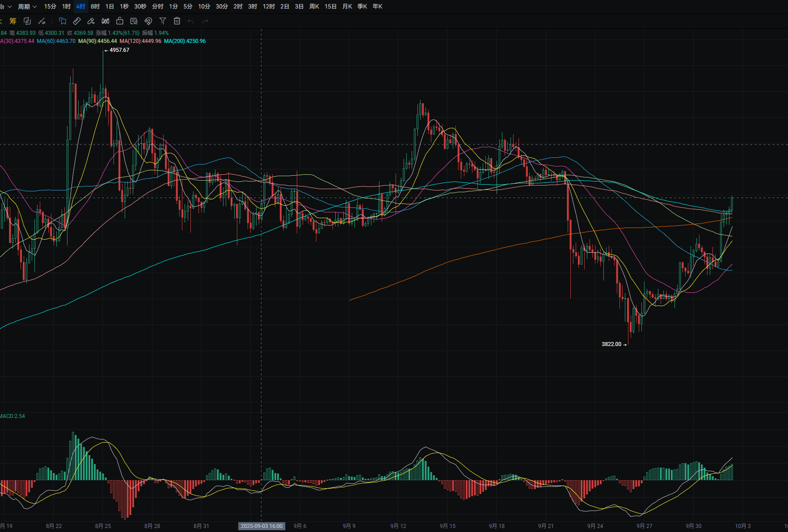
Task: Click the 15分 interval button
Action: pos(50,7)
